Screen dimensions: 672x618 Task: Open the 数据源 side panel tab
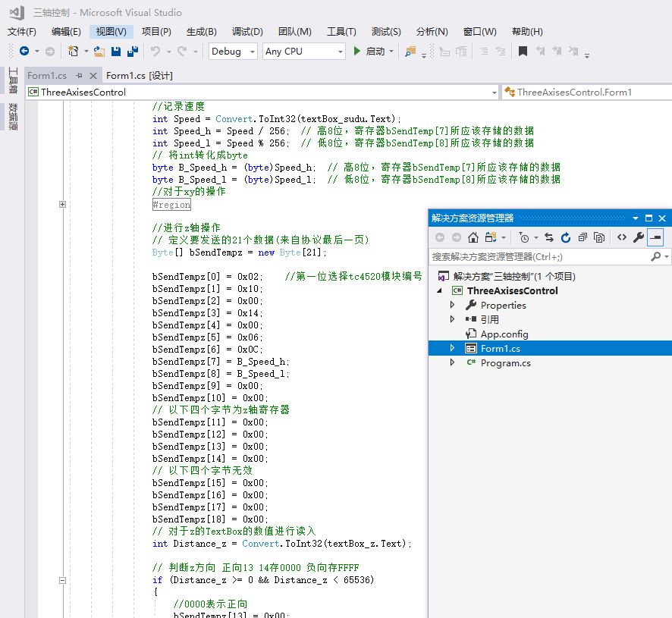click(14, 116)
